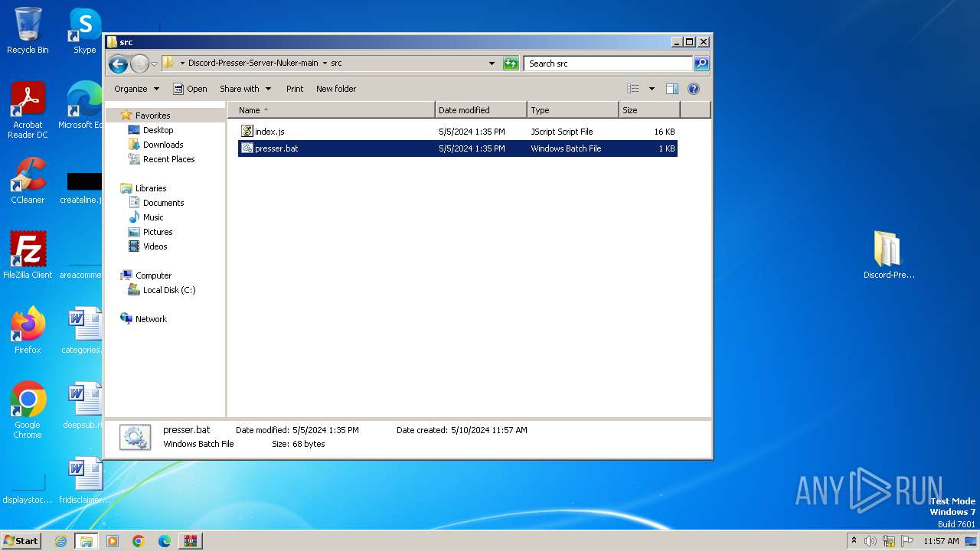
Task: Open Music library
Action: (153, 217)
